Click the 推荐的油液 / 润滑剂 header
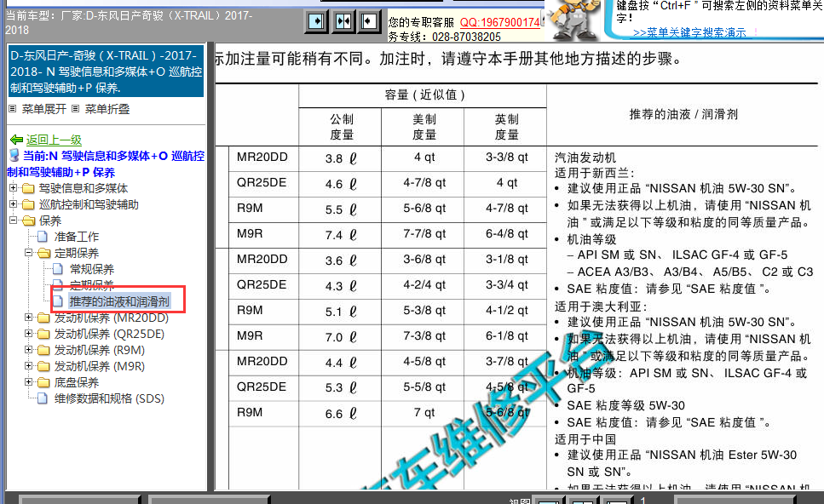This screenshot has width=824, height=504. pyautogui.click(x=683, y=114)
